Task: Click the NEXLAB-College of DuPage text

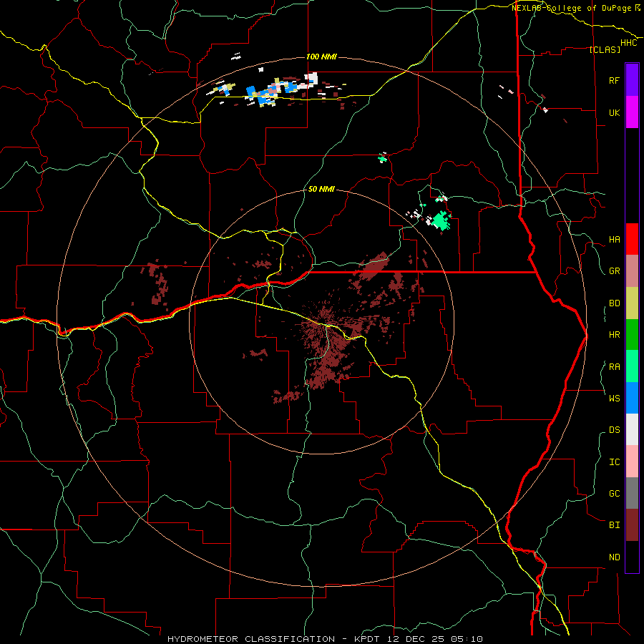Action: 571,8
